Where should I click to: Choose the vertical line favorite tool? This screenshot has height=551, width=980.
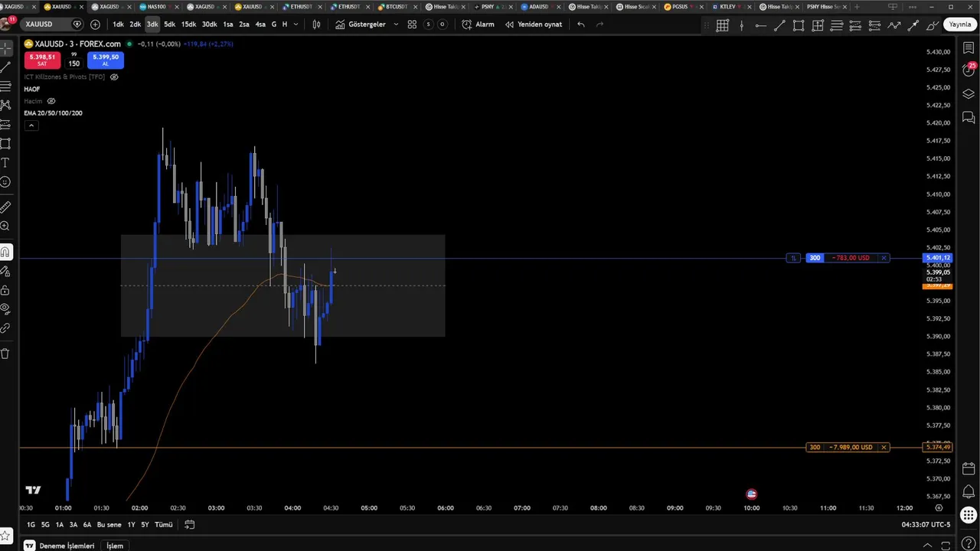(x=741, y=25)
